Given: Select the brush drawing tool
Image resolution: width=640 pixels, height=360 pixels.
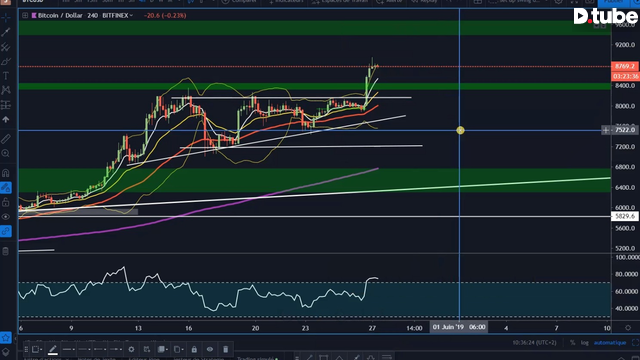Looking at the screenshot, I should coord(6,62).
